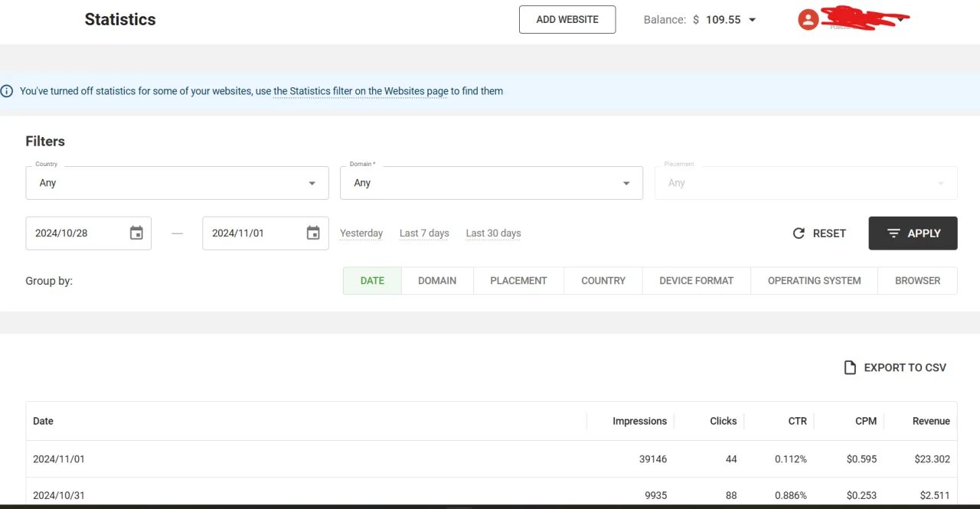This screenshot has width=980, height=509.
Task: Reset all filters
Action: pos(818,233)
